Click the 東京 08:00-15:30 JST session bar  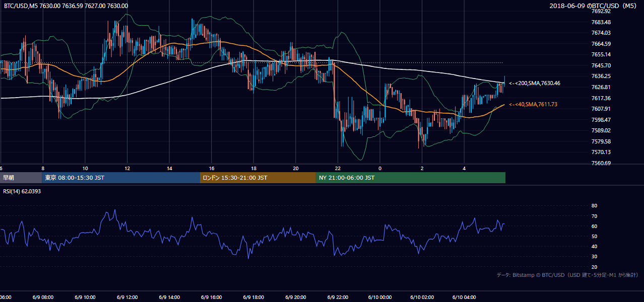point(121,178)
